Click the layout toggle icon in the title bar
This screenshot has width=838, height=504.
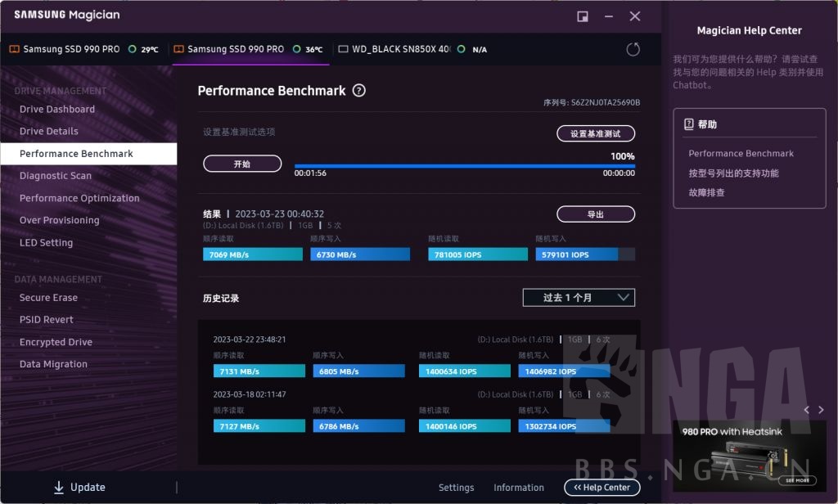point(583,16)
